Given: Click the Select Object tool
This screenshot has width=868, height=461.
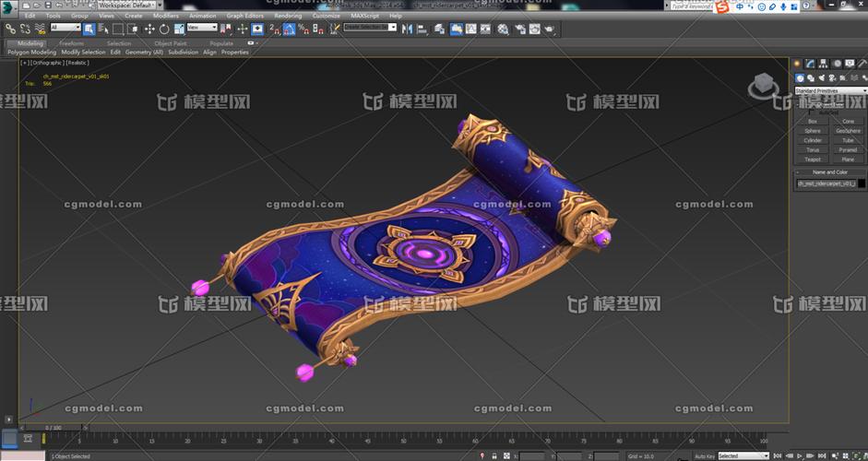Looking at the screenshot, I should point(89,29).
